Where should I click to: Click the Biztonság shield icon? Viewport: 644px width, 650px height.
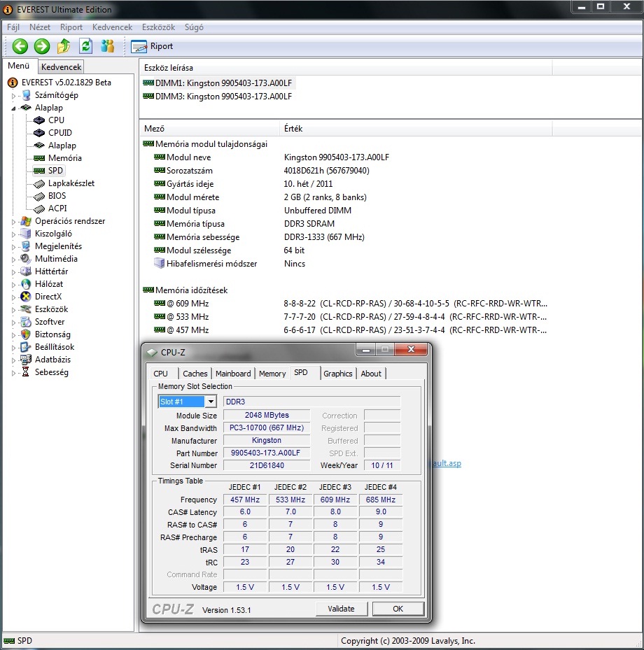(x=26, y=334)
